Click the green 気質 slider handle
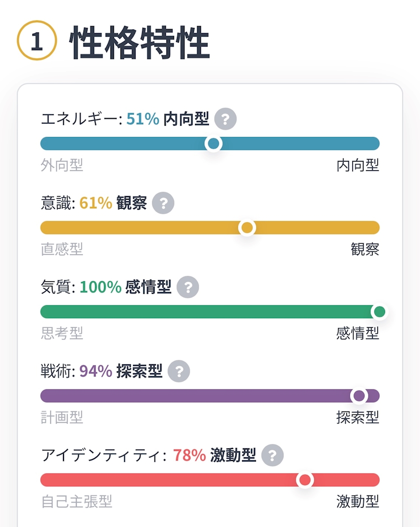The height and width of the screenshot is (527, 420). point(379,312)
